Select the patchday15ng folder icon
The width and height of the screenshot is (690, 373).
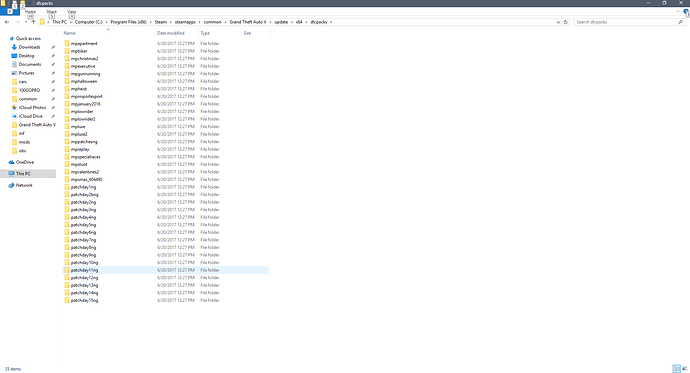[x=67, y=300]
